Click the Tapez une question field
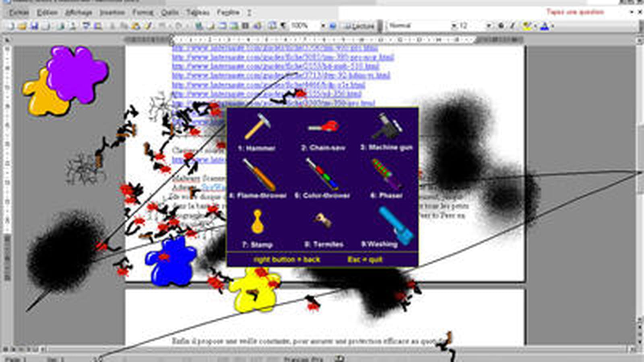 click(576, 12)
